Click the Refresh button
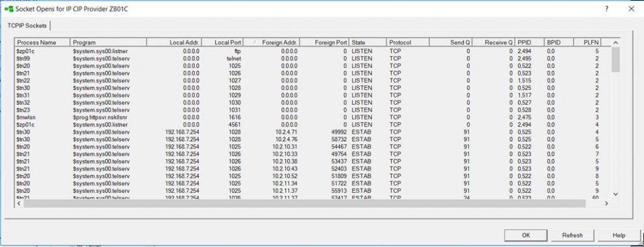This screenshot has height=247, width=644. coord(572,236)
